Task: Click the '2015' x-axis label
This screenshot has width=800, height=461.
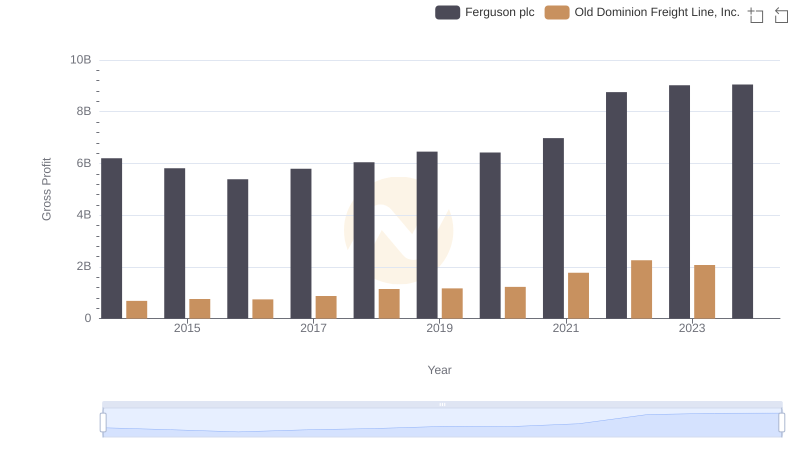Action: click(x=187, y=328)
